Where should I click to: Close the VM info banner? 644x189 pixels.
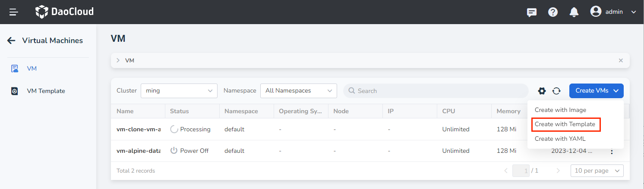pyautogui.click(x=621, y=61)
